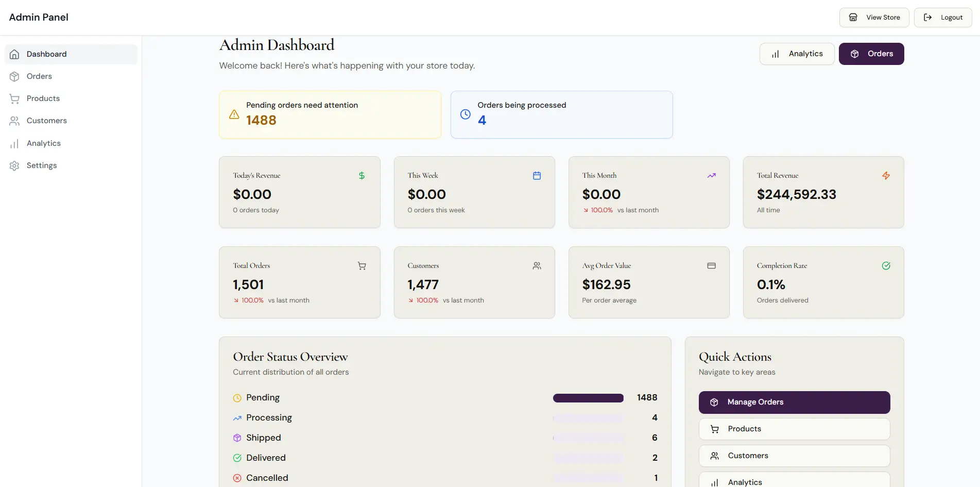Select the Products cart icon

tap(15, 98)
